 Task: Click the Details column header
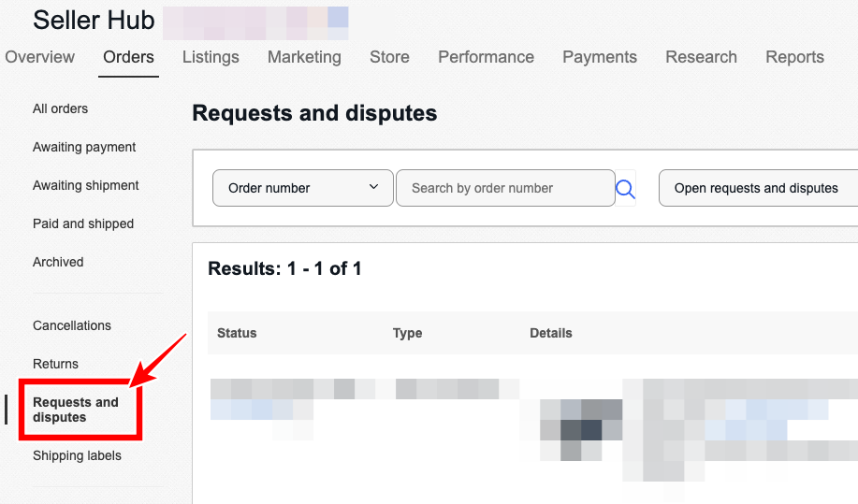(551, 333)
